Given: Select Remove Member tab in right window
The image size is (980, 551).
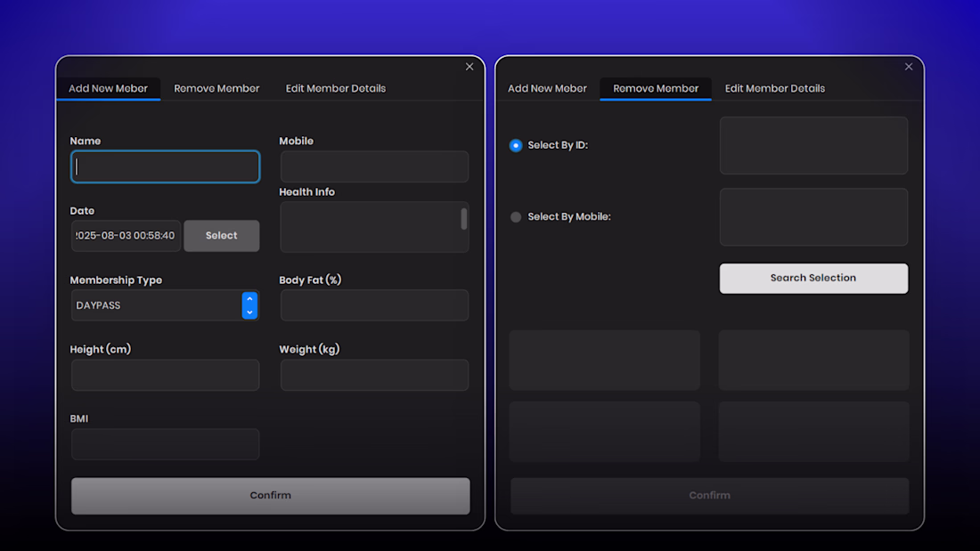Looking at the screenshot, I should point(656,89).
